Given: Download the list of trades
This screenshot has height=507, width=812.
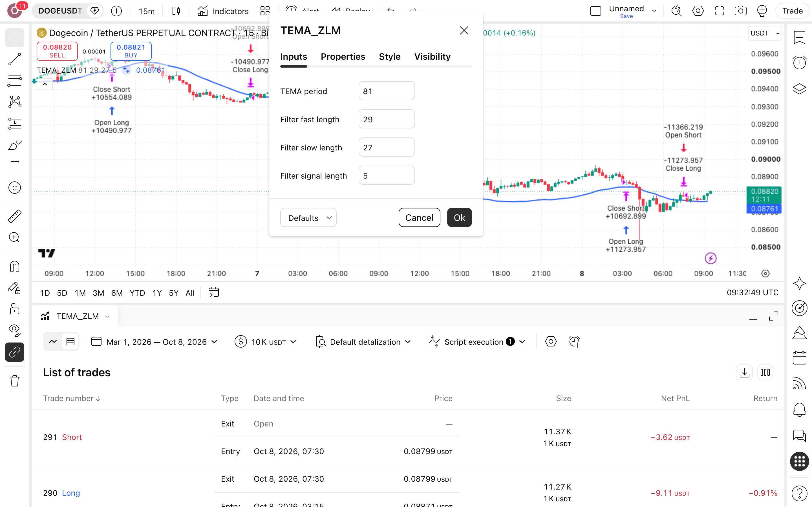Looking at the screenshot, I should [744, 373].
